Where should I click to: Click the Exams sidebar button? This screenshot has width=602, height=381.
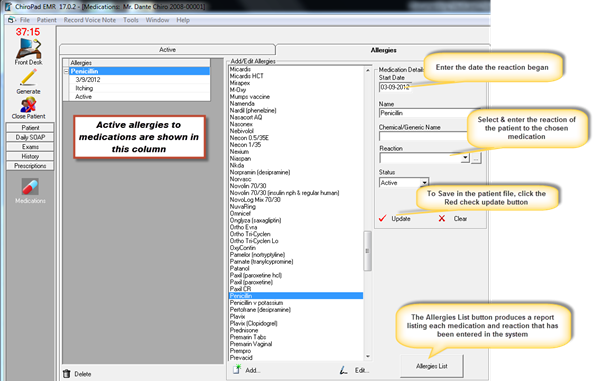(x=30, y=147)
